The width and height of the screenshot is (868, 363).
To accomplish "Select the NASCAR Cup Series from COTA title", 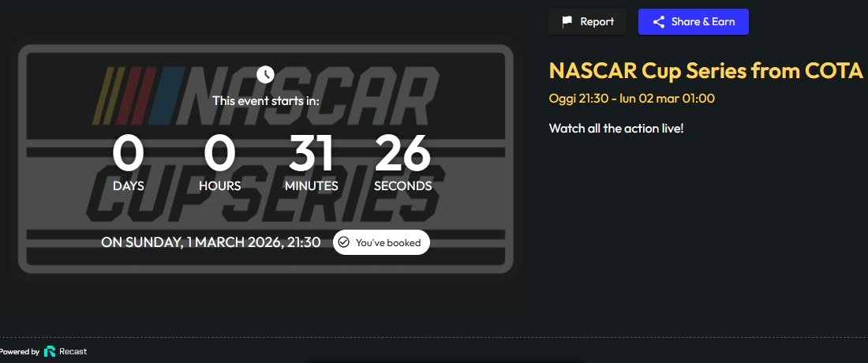I will pyautogui.click(x=705, y=71).
